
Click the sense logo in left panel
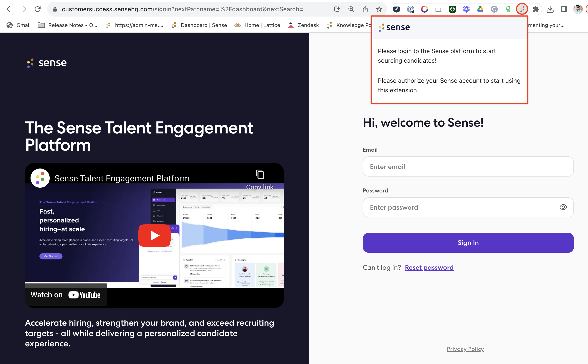(47, 63)
